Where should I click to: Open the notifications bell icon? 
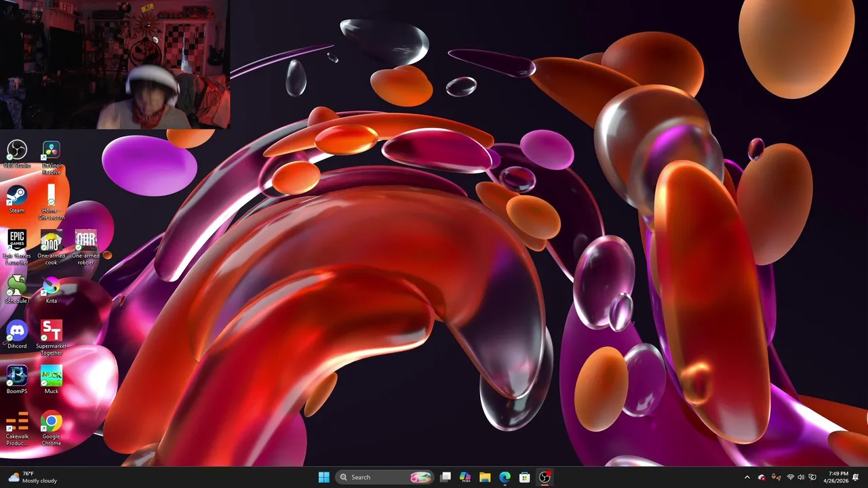[x=856, y=477]
